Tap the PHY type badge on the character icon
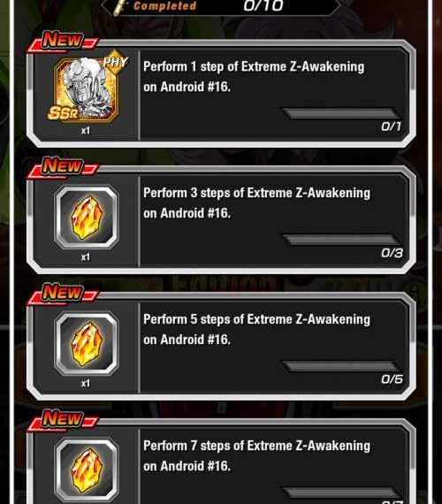Image resolution: width=442 pixels, height=504 pixels. click(116, 62)
